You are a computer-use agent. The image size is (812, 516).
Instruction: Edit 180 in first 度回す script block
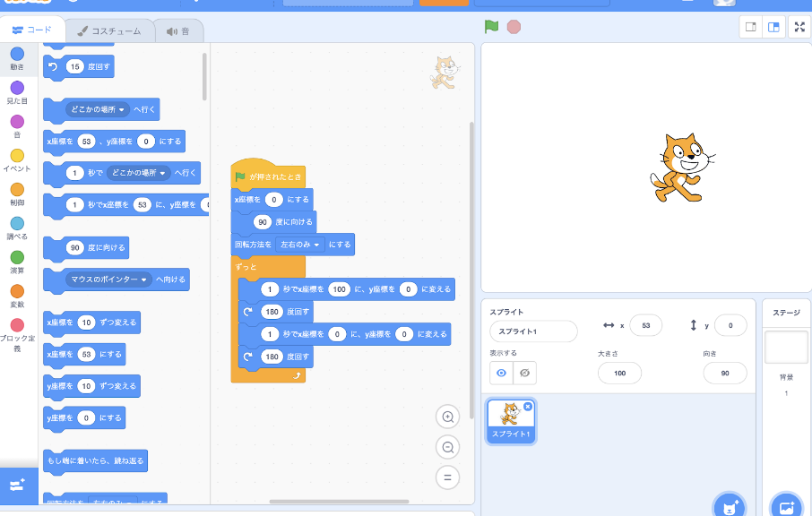pos(272,312)
